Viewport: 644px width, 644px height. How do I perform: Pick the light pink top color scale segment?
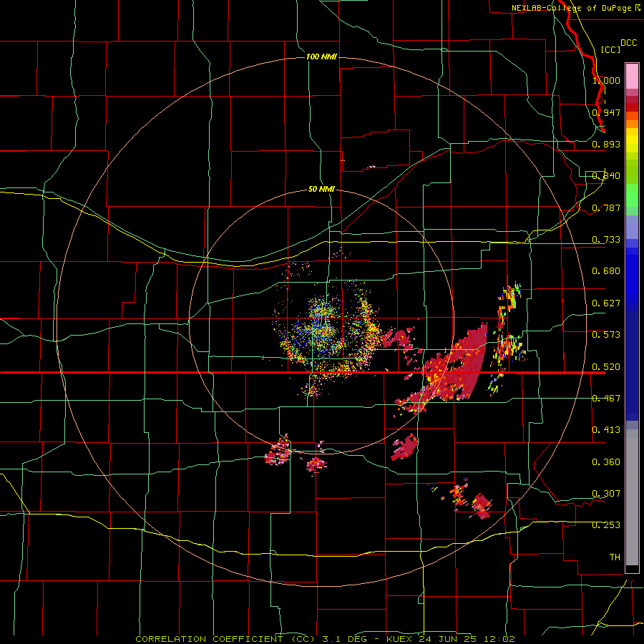(632, 76)
